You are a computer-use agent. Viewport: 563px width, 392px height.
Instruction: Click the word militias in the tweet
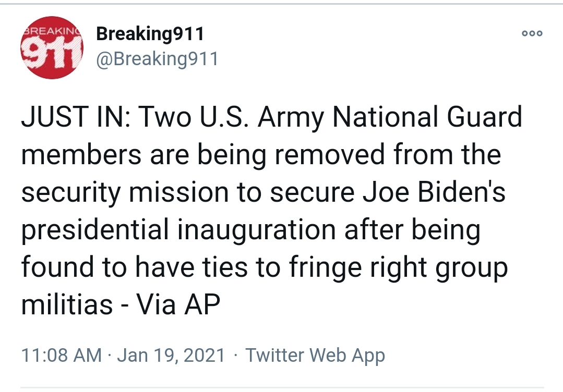click(x=67, y=304)
